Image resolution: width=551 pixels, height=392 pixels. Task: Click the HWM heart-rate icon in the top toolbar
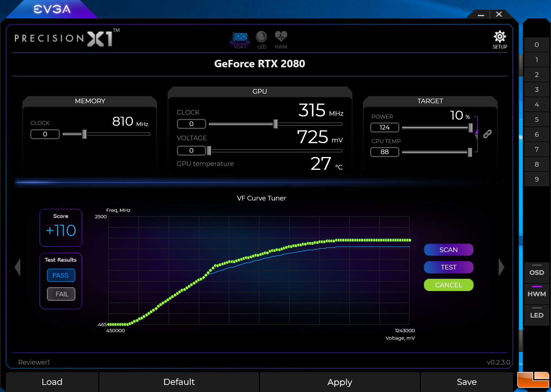(x=281, y=37)
